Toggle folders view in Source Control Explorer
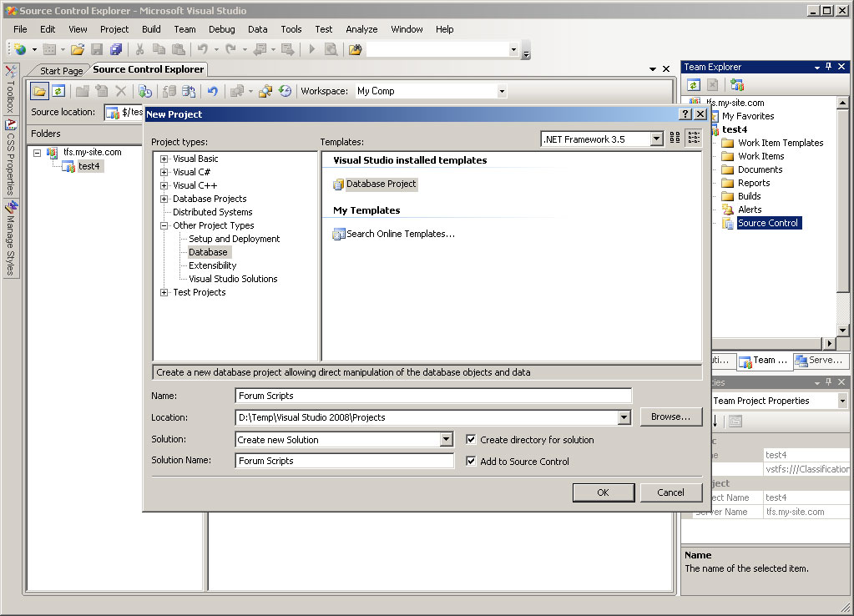 (x=39, y=91)
